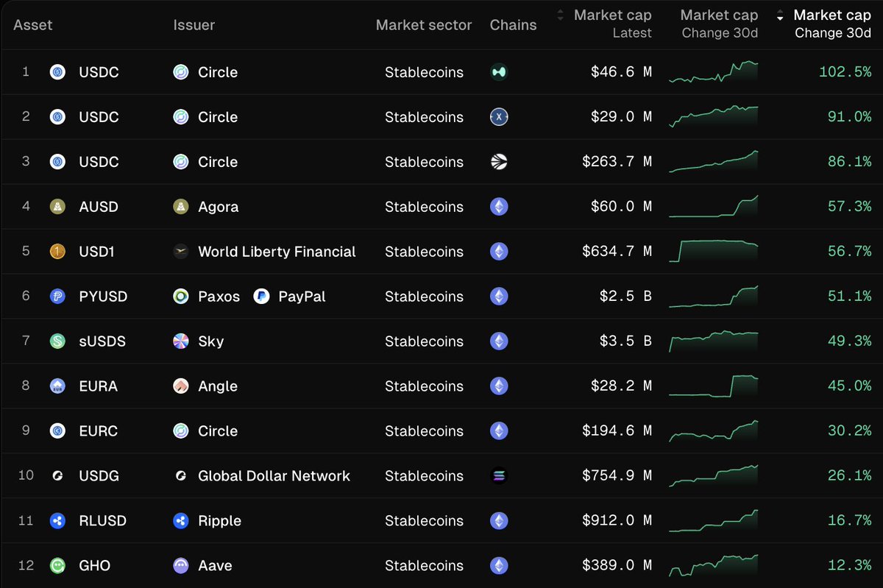The height and width of the screenshot is (588, 883).
Task: Select the Ethereum chain icon for USD1
Action: click(499, 251)
